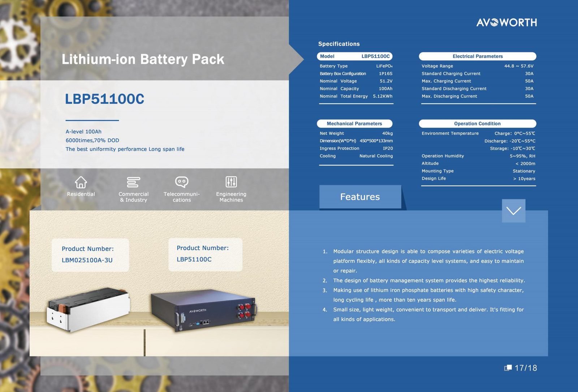This screenshot has width=578, height=392.
Task: Click the white battery module product image
Action: tap(88, 309)
